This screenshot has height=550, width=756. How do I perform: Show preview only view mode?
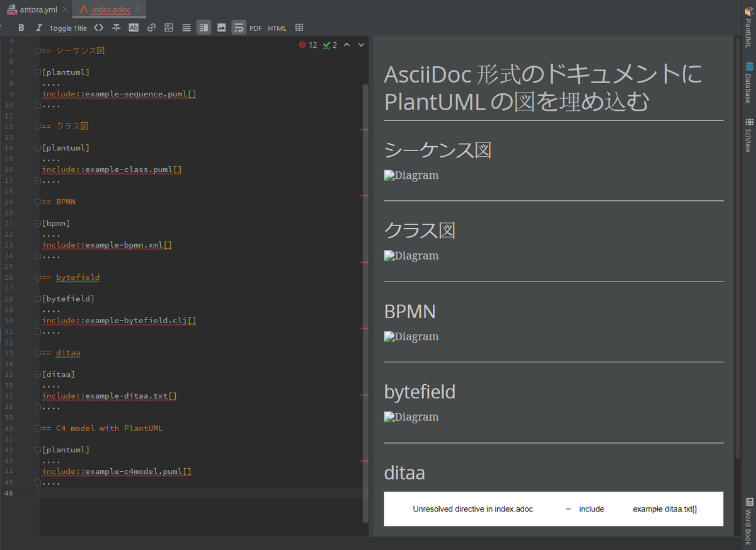(221, 28)
